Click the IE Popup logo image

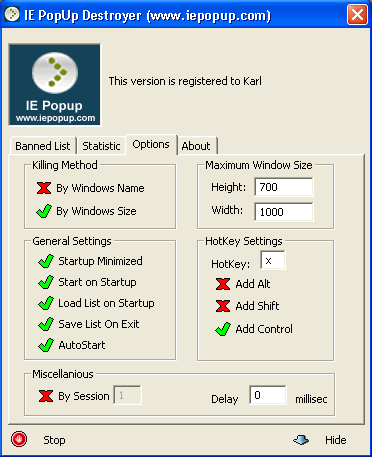pos(55,85)
